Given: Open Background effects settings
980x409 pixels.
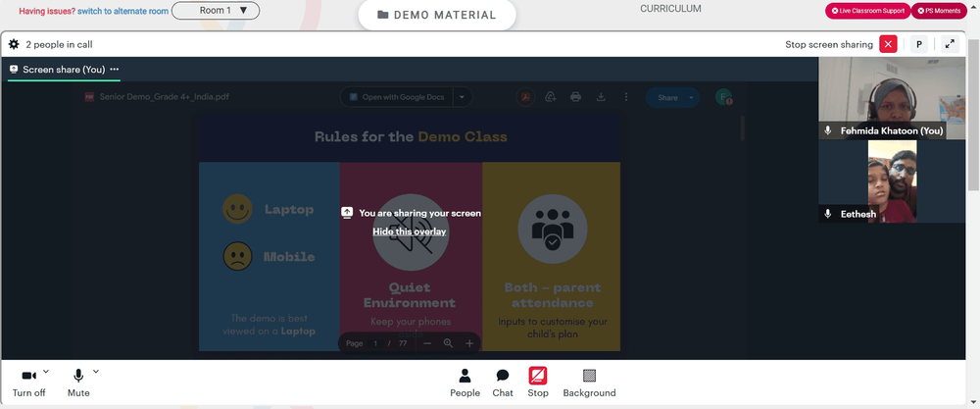Looking at the screenshot, I should coord(589,383).
